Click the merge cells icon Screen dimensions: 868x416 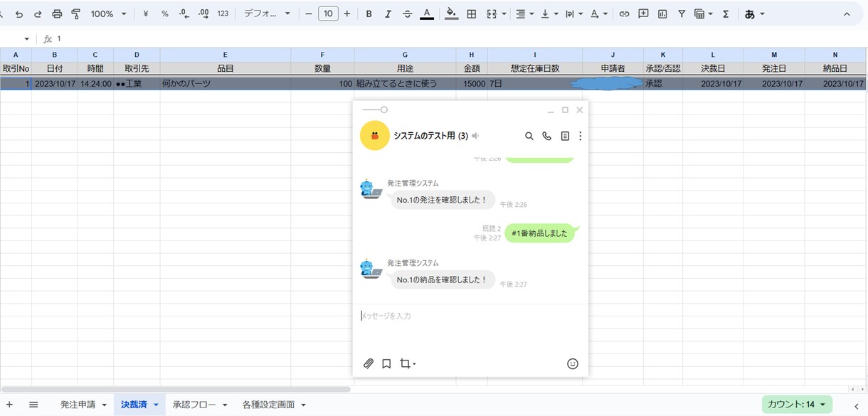tap(491, 14)
